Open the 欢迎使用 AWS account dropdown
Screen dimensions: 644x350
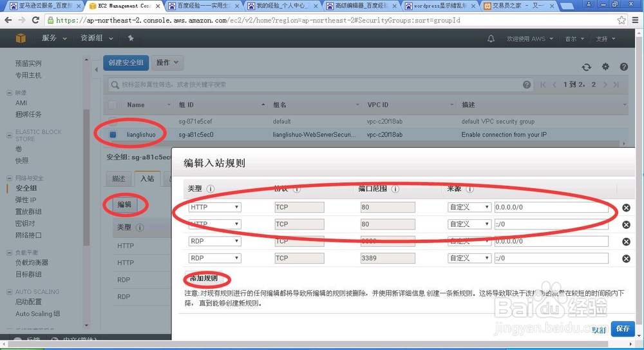coord(530,39)
